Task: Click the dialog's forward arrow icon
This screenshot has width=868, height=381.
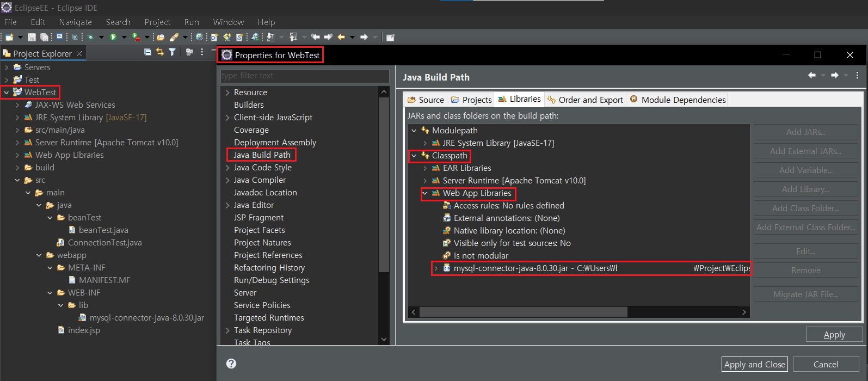Action: pos(835,75)
